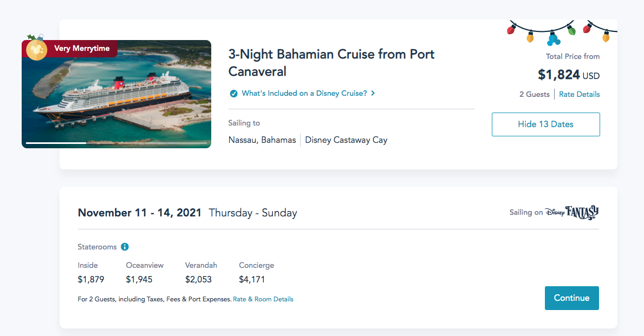Click the image carousel progress bar

tap(116, 143)
